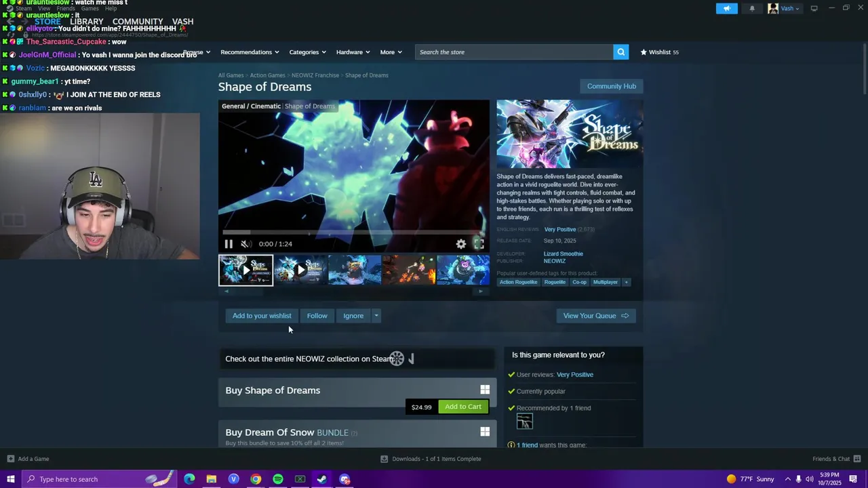Open developer Lizard Smoothie link
Screen dimensions: 868x488
tap(563, 254)
